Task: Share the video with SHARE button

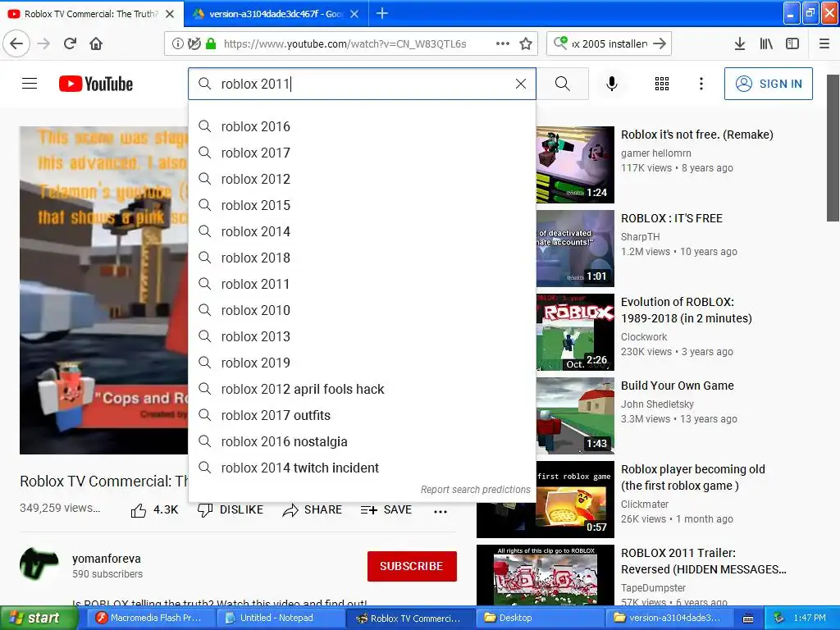Action: coord(313,510)
